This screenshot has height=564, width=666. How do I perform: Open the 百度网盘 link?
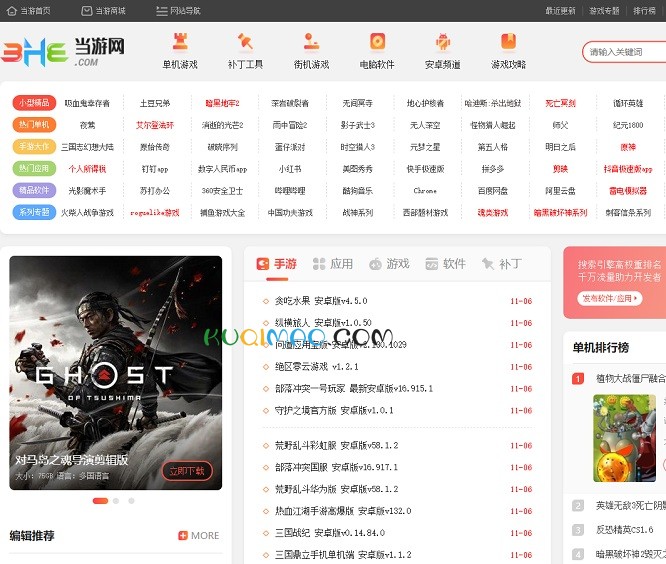tap(493, 191)
